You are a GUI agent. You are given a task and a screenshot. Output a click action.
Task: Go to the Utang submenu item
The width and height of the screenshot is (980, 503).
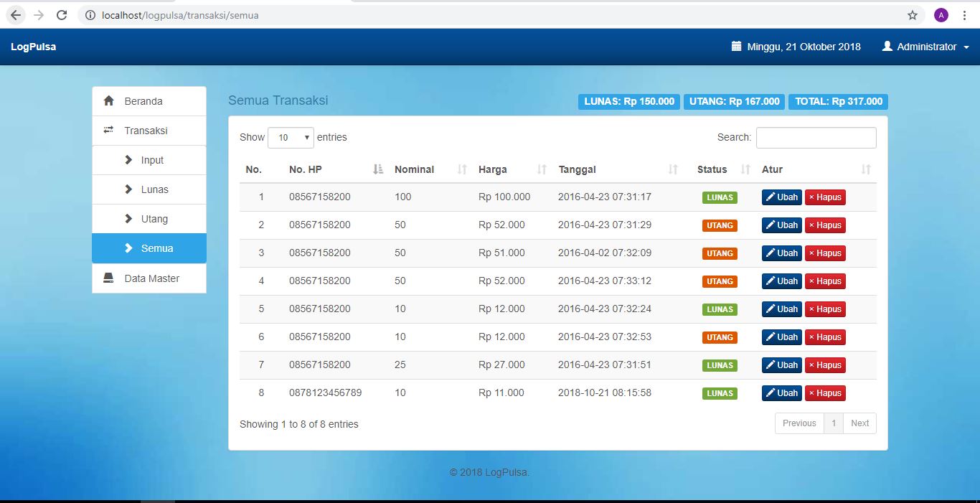pyautogui.click(x=154, y=219)
